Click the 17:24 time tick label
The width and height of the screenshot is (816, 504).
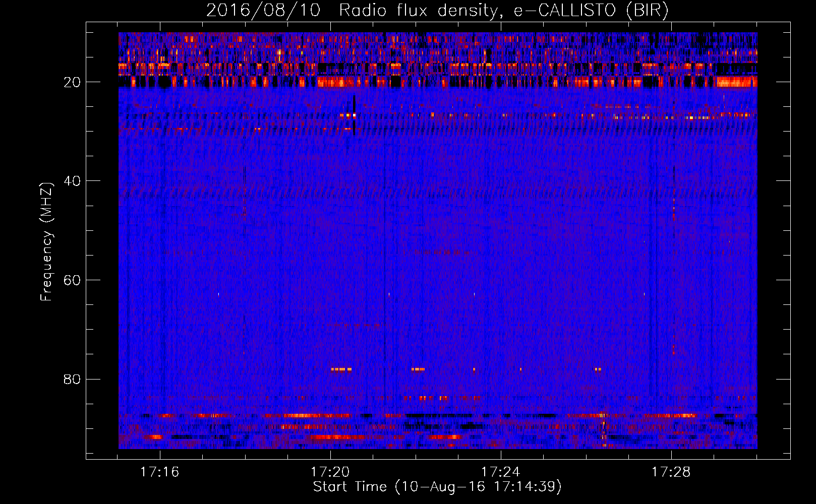point(501,472)
